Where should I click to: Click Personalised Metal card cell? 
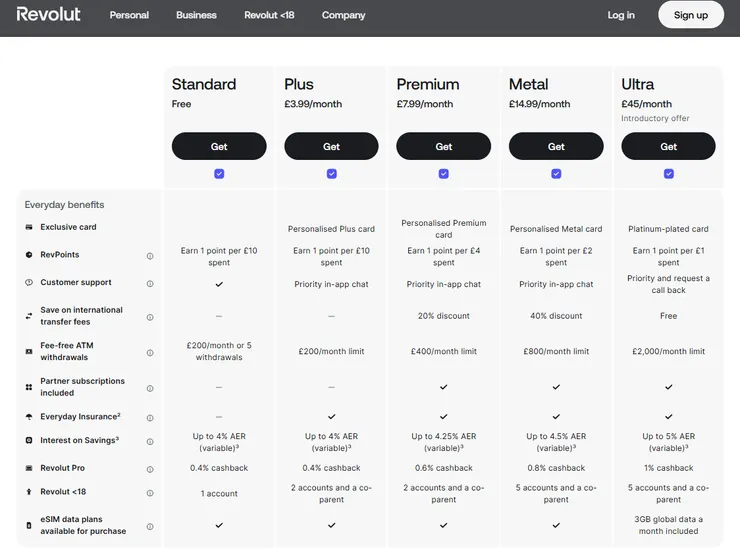tap(556, 229)
